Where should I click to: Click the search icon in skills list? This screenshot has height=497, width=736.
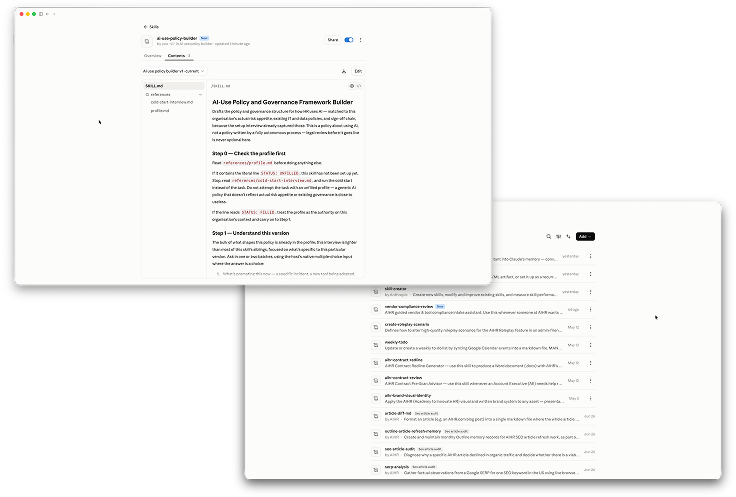click(548, 237)
